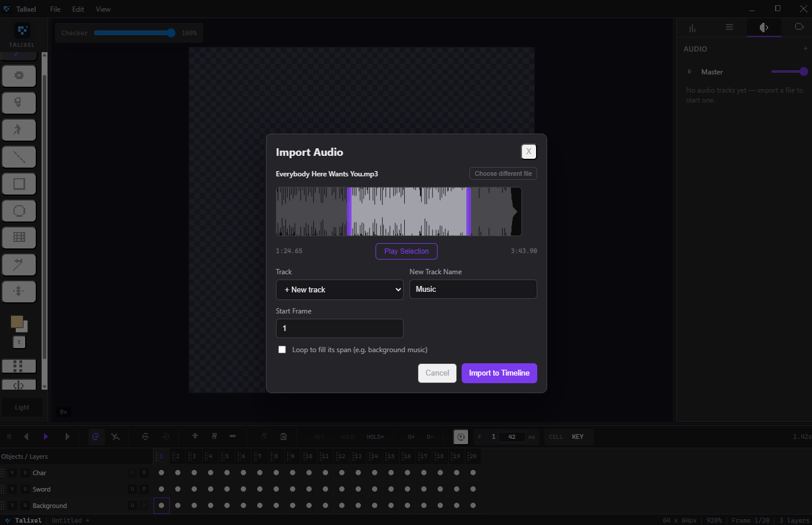Toggle V visibility for Background layer
The width and height of the screenshot is (812, 525).
point(12,506)
